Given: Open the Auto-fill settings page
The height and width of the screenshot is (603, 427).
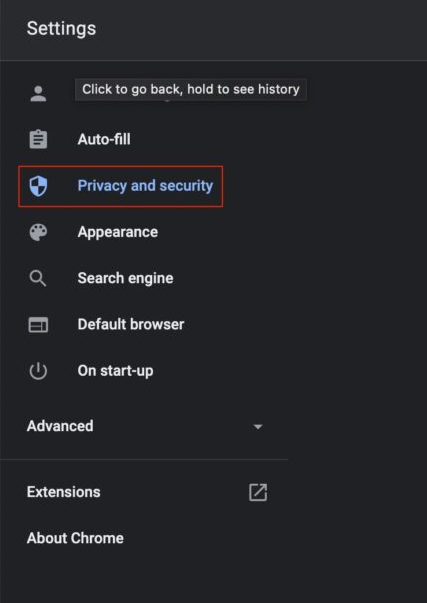Looking at the screenshot, I should pos(104,139).
